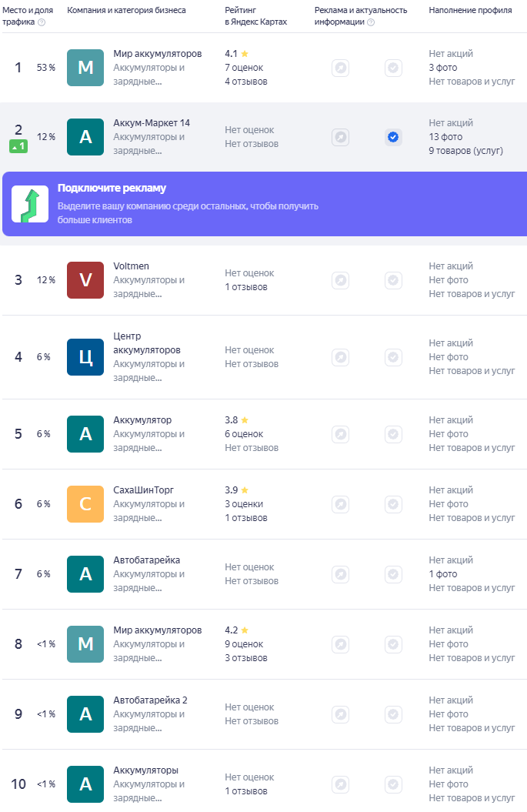Click '9 товаров (услуг)' text
Screen dimensions: 527x812
(x=466, y=151)
